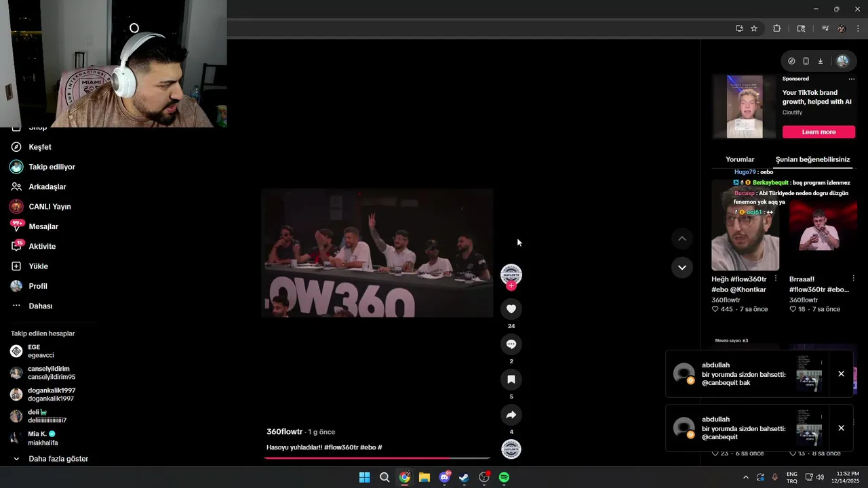Open the get-app phone icon
The image size is (868, 488).
pyautogui.click(x=806, y=61)
